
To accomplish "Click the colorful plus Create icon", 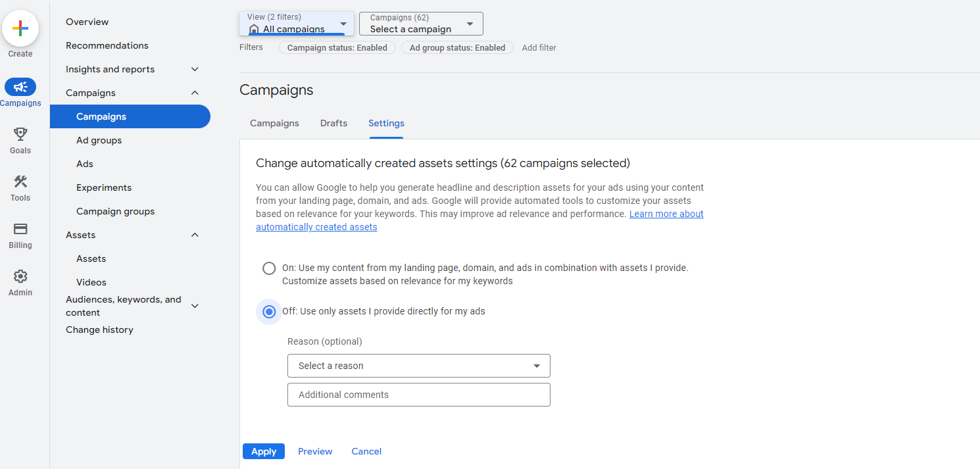I will point(20,28).
